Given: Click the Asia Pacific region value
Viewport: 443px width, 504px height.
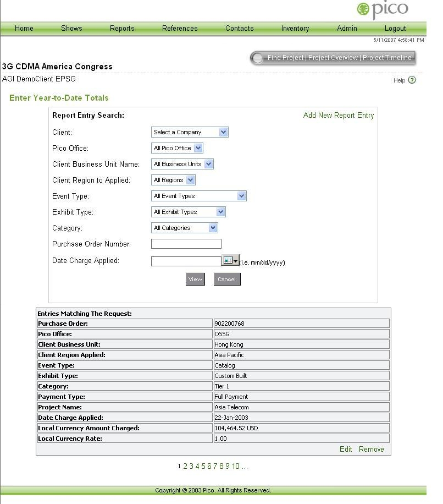Looking at the screenshot, I should 229,355.
